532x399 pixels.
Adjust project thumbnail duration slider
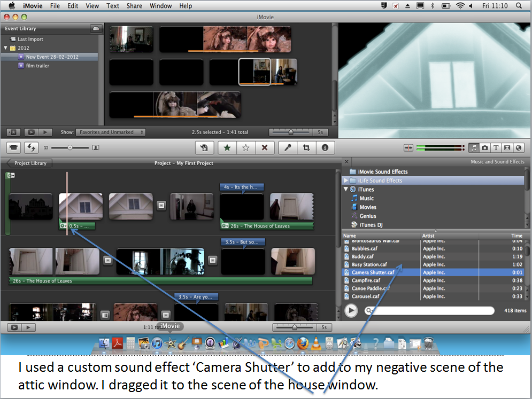click(x=295, y=327)
